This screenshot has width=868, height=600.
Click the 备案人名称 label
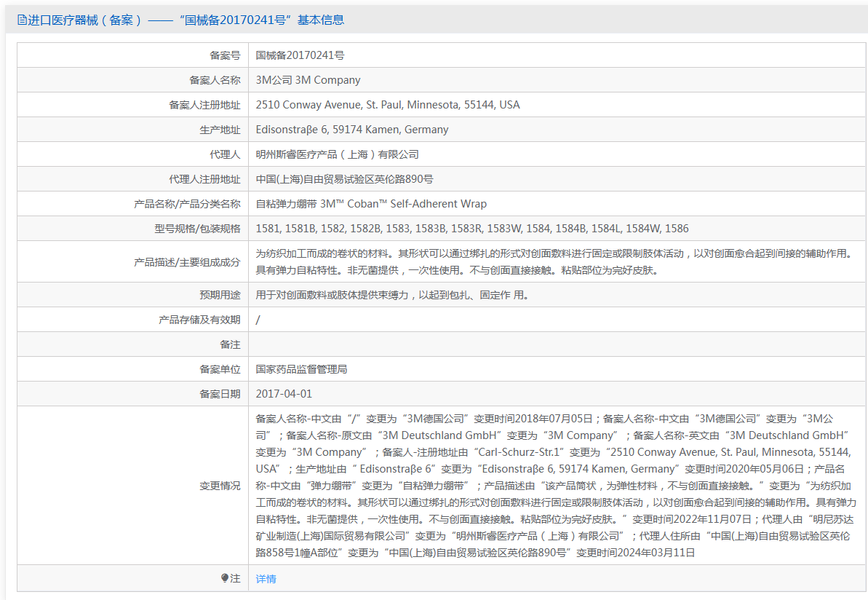215,80
